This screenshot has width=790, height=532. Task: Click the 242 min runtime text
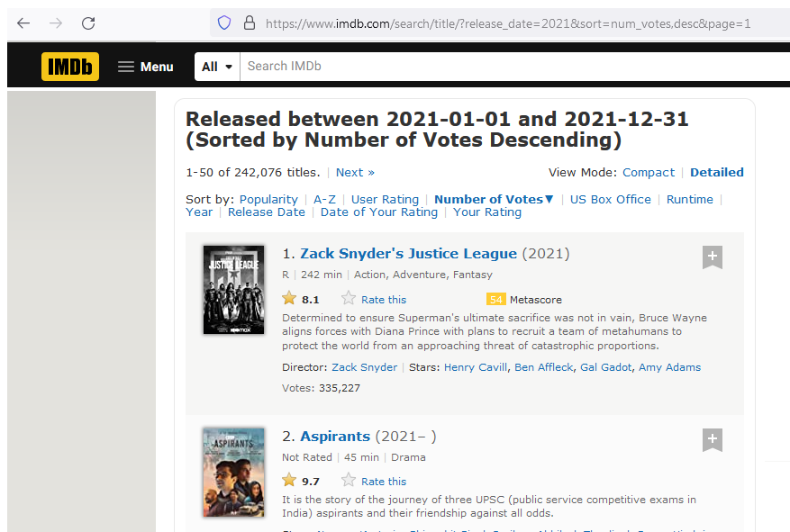322,275
